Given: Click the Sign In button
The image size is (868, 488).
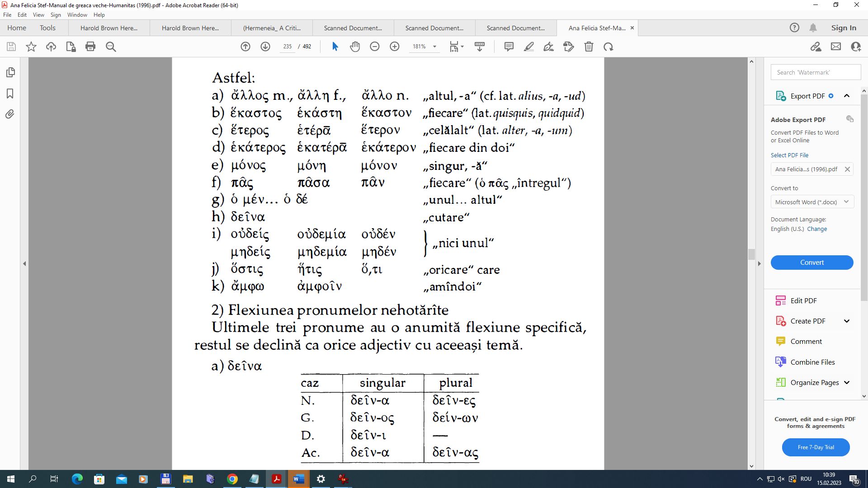Looking at the screenshot, I should click(844, 28).
